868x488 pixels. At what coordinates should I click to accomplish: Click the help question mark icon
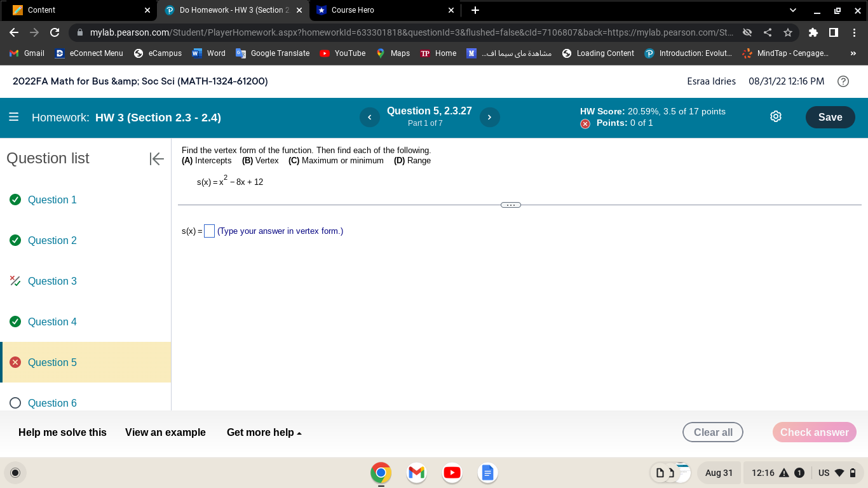click(843, 81)
